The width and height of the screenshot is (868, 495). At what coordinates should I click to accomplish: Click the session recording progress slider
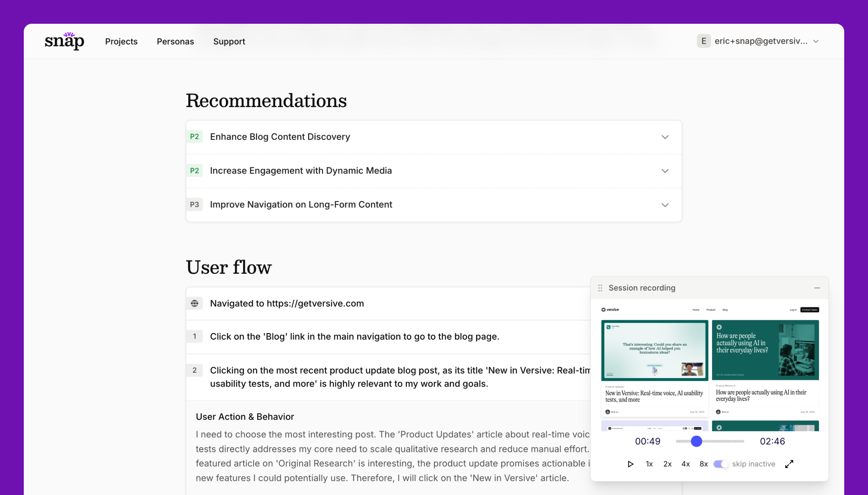coord(710,441)
